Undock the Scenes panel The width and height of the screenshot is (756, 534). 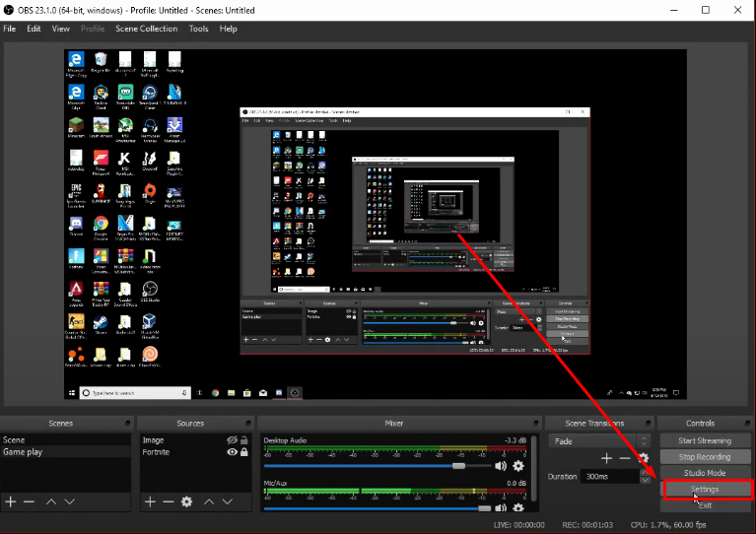[x=128, y=423]
